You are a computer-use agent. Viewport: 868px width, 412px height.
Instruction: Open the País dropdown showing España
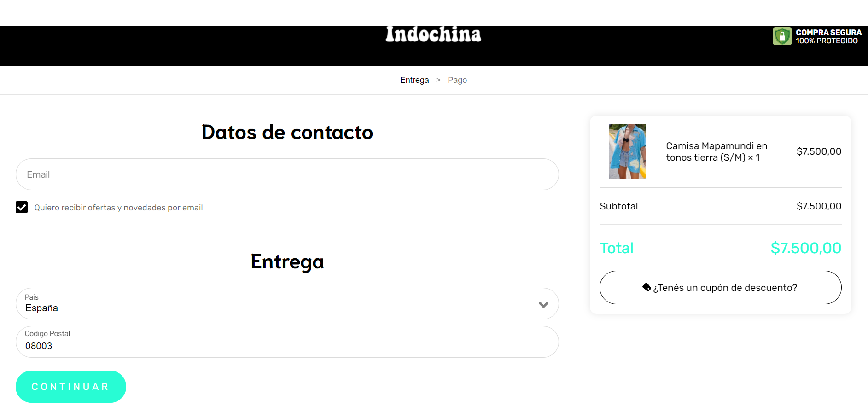tap(287, 304)
